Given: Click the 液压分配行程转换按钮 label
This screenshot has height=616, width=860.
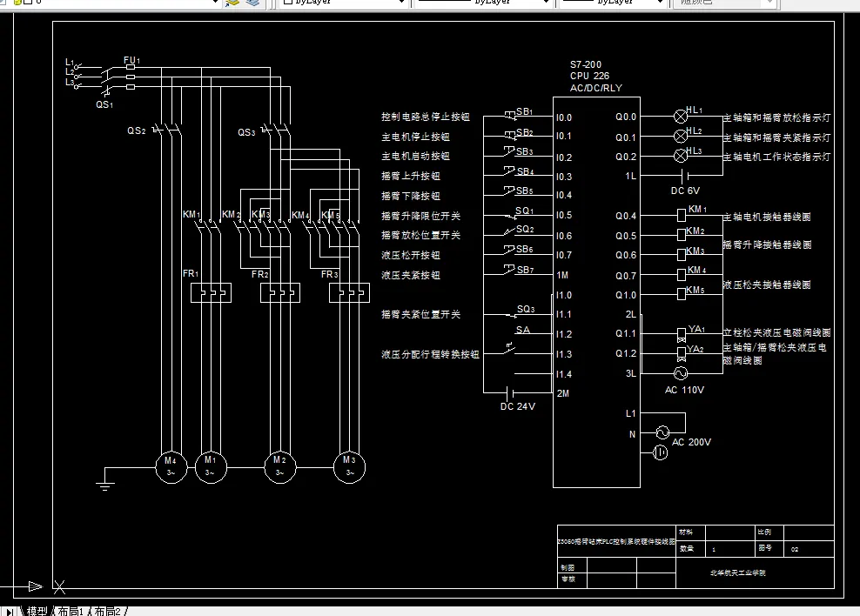Looking at the screenshot, I should click(431, 355).
